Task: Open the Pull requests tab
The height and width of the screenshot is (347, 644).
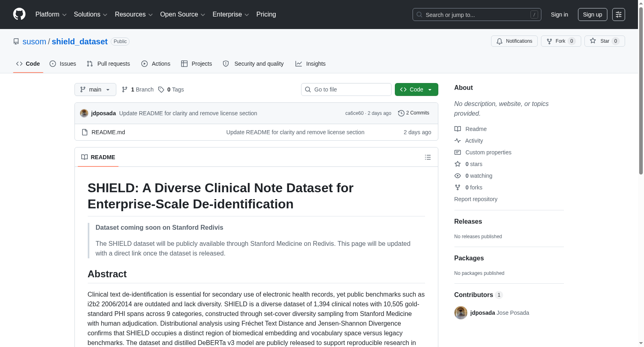Action: pos(108,64)
